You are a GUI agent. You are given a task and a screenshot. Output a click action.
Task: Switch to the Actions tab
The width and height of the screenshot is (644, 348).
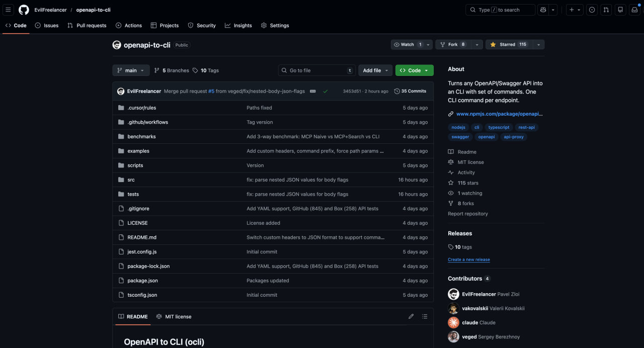pos(129,25)
